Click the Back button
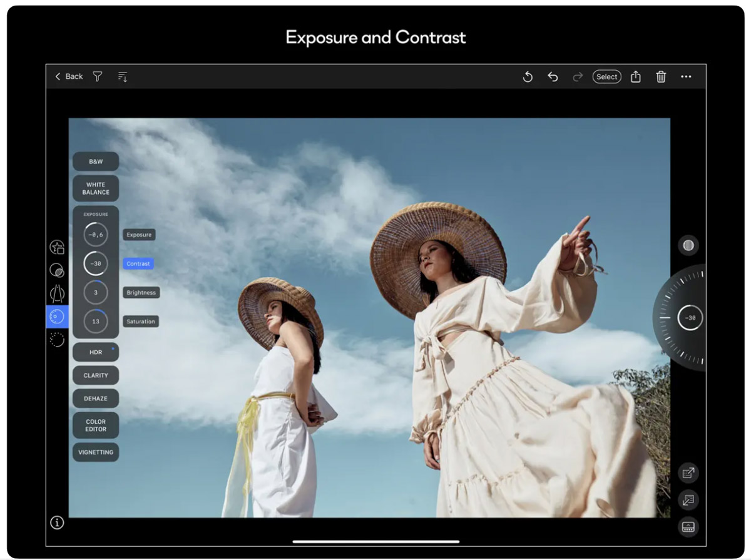751x560 pixels. click(x=69, y=76)
